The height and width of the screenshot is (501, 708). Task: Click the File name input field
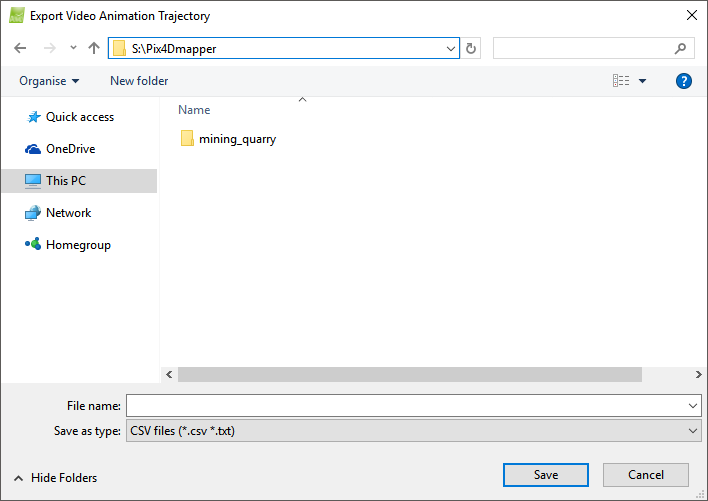(405, 405)
